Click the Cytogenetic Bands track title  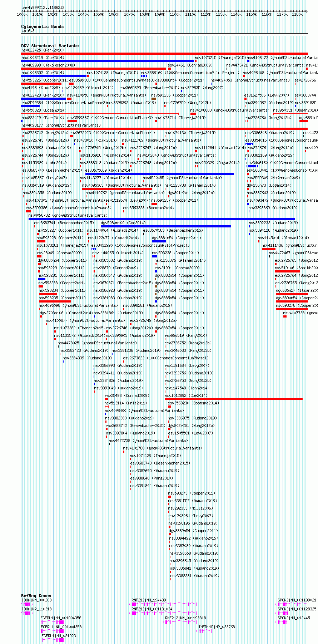(x=42, y=27)
